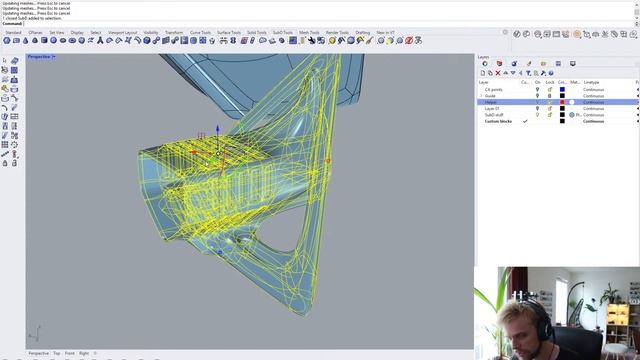
Task: Open the Standard toolbar tab
Action: [13, 32]
